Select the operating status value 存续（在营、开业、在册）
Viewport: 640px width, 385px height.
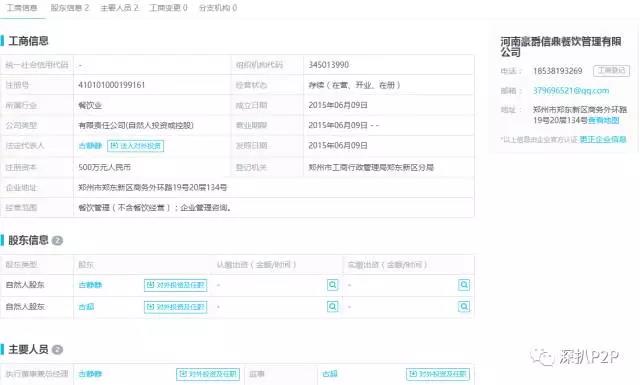pyautogui.click(x=354, y=85)
